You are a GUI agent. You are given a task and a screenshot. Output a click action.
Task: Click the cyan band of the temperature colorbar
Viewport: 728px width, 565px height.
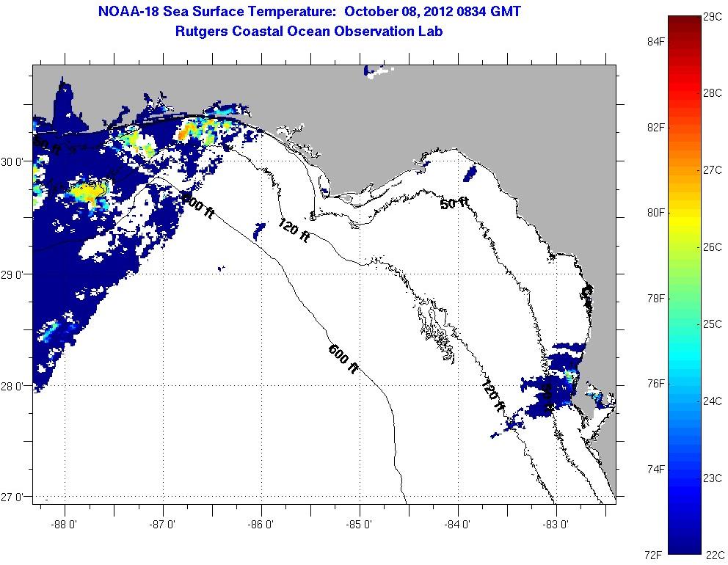pos(684,360)
